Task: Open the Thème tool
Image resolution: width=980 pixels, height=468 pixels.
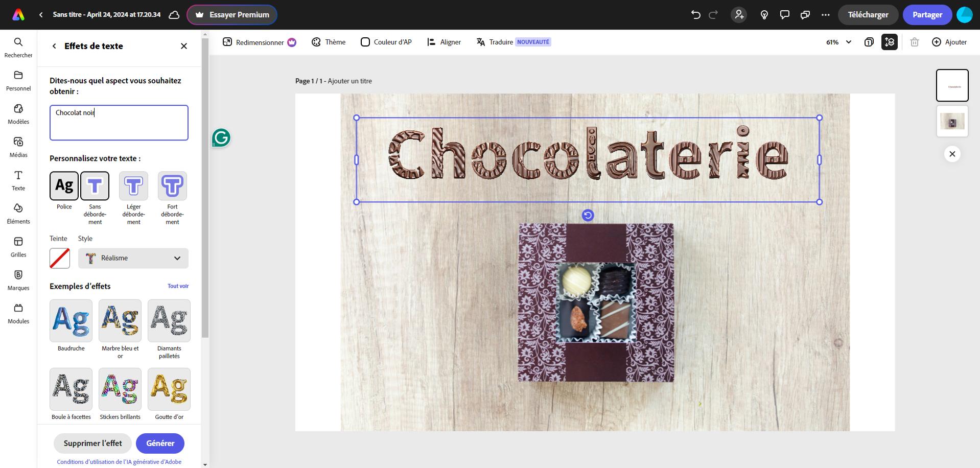Action: [x=329, y=42]
